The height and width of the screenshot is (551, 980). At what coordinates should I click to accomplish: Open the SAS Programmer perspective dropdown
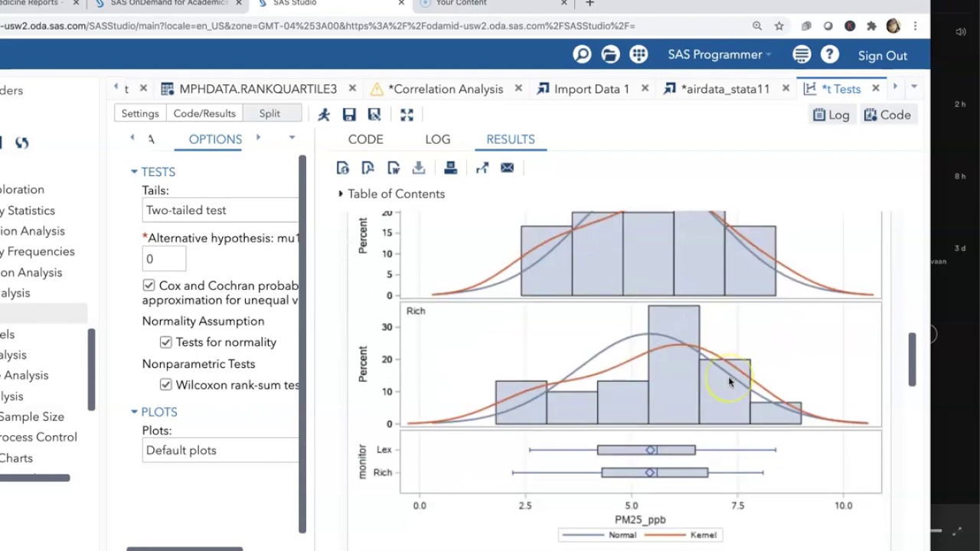pos(720,54)
